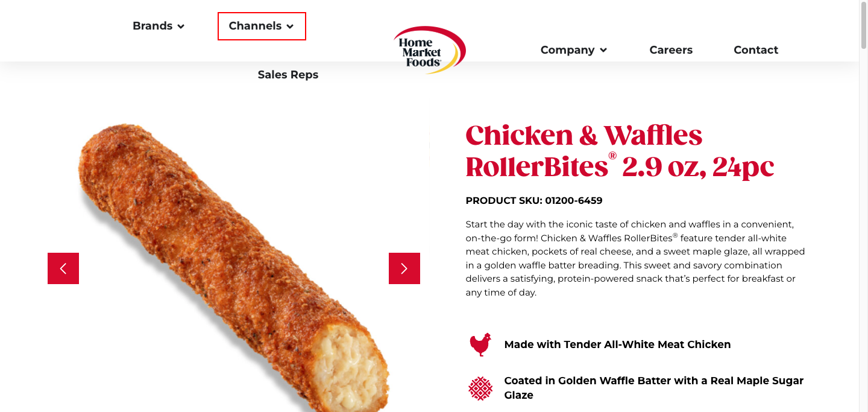Image resolution: width=868 pixels, height=412 pixels.
Task: Click the chevron beside Brands
Action: tap(181, 27)
